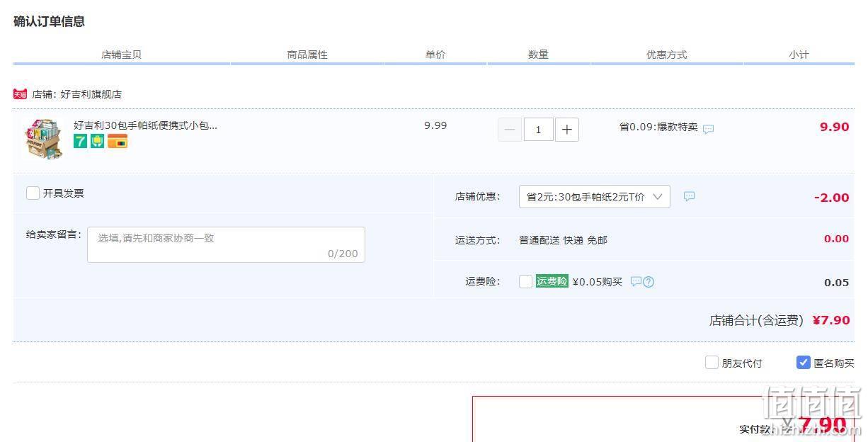This screenshot has height=442, width=868.
Task: Click the 给卖家留言 message text box
Action: coord(226,244)
